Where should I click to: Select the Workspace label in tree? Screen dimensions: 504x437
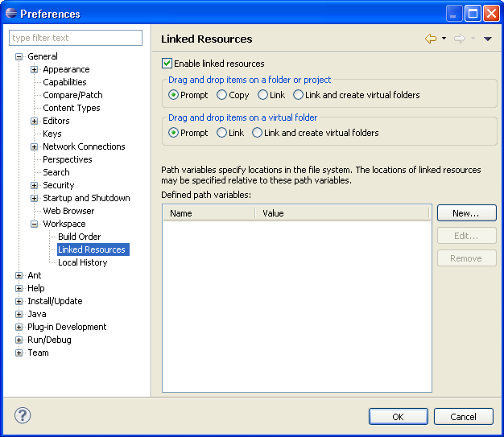click(64, 224)
